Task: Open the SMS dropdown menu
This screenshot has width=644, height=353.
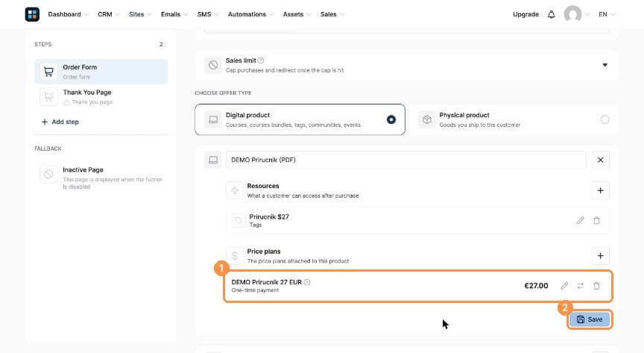Action: click(x=208, y=14)
